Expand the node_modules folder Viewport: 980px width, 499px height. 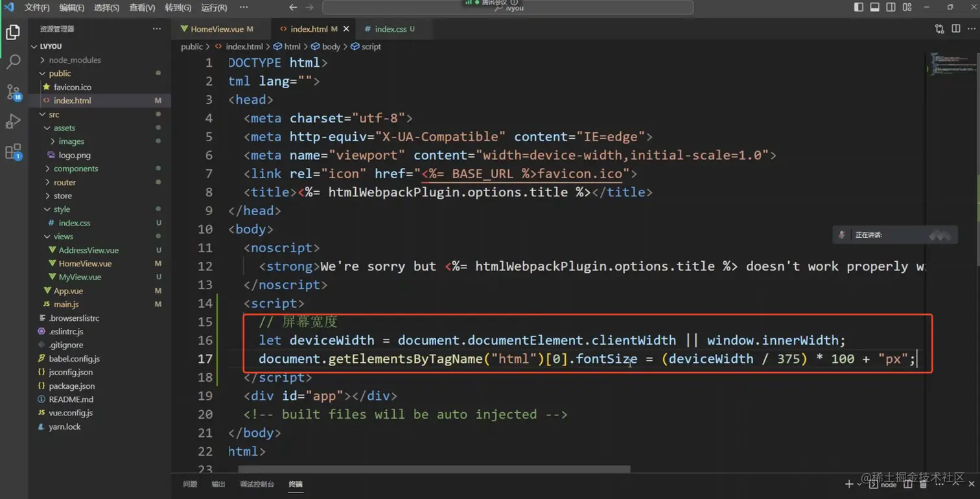[x=100, y=60]
